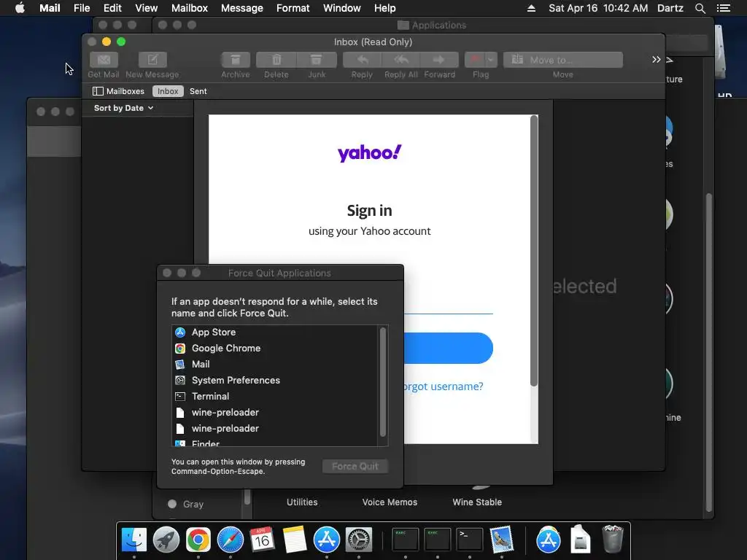Open the Window menu

[342, 8]
